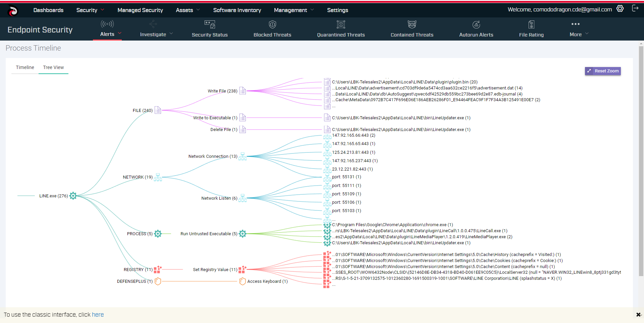Image resolution: width=644 pixels, height=323 pixels.
Task: Click the Contained Threats icon
Action: (x=412, y=24)
